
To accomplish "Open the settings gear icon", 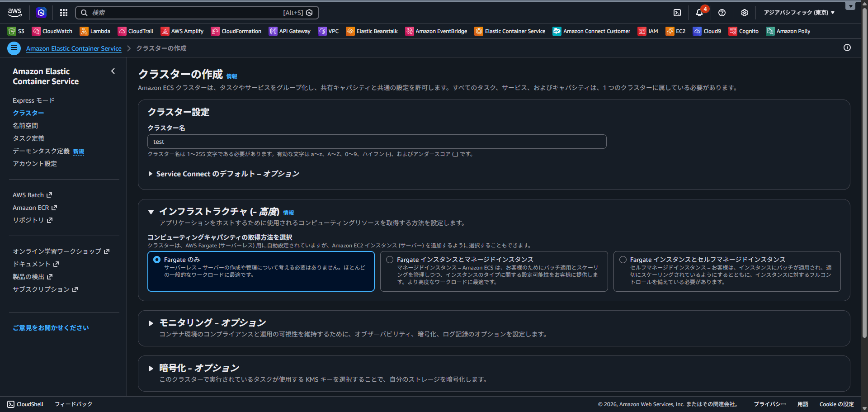I will [745, 13].
